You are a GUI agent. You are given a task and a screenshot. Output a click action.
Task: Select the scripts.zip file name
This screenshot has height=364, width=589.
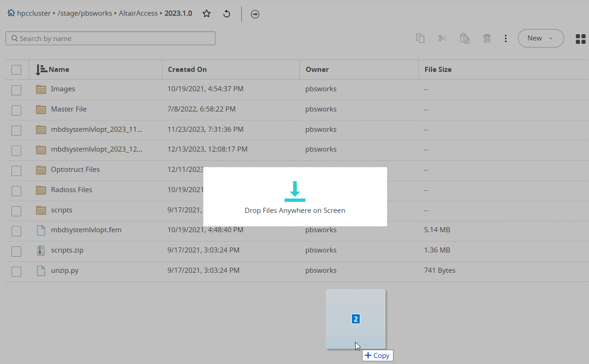(67, 250)
